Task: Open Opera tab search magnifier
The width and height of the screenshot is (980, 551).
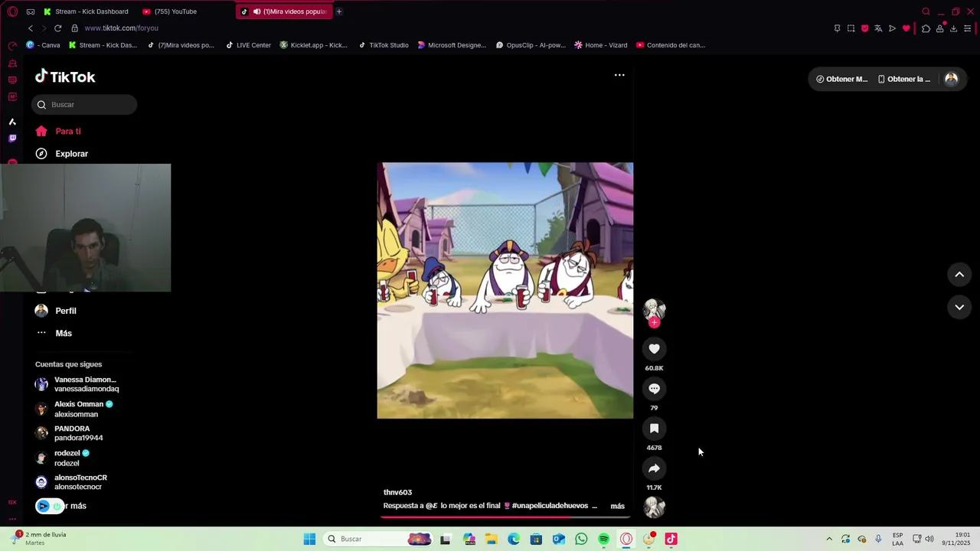Action: 926,11
